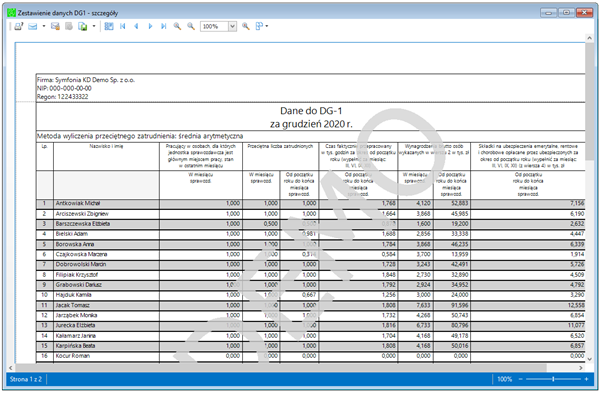This screenshot has width=602, height=394.
Task: Click the export document save icon
Action: (x=83, y=26)
